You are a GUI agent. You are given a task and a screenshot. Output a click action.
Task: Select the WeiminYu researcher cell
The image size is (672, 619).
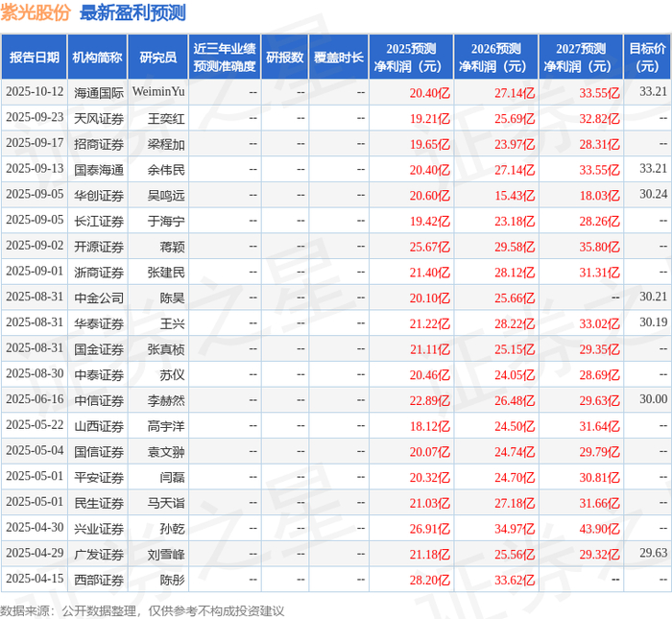[x=158, y=92]
